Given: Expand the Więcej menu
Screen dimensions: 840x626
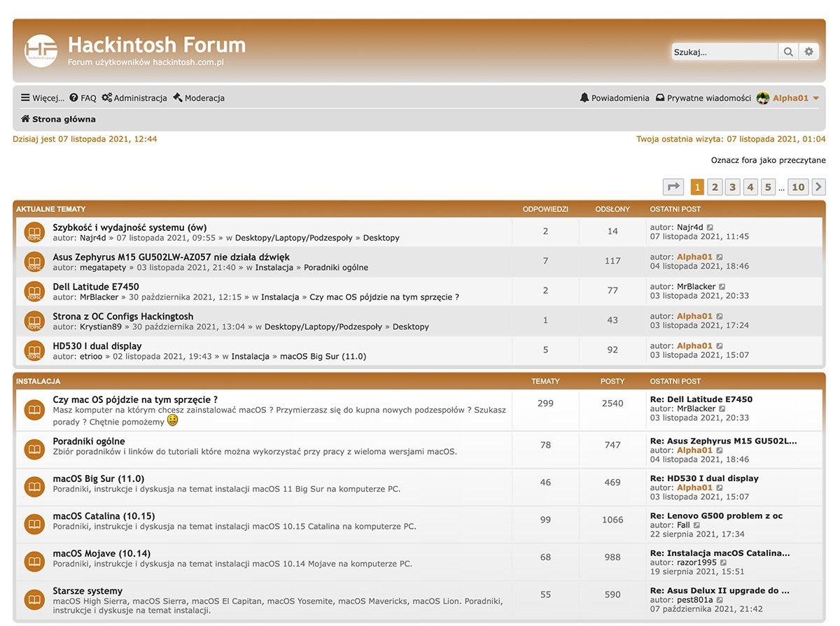Looking at the screenshot, I should [x=43, y=98].
